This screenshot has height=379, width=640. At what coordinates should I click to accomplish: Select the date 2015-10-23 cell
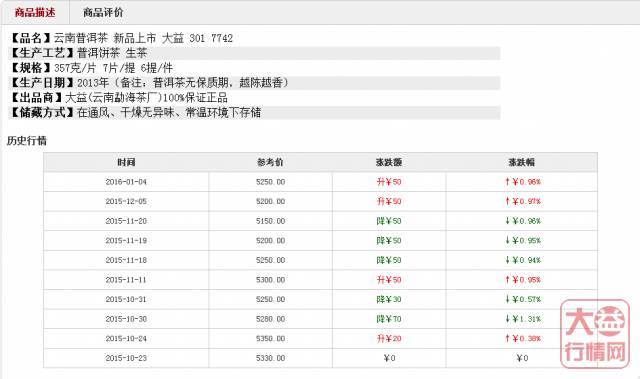[x=126, y=358]
